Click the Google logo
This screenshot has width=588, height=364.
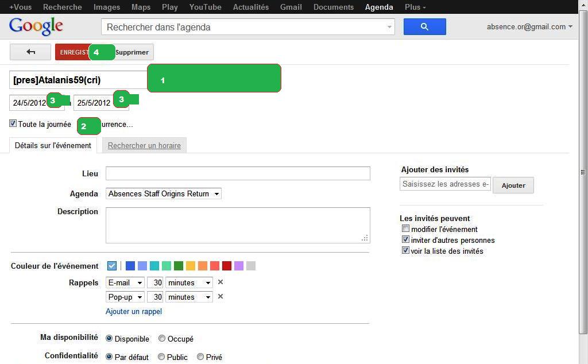click(36, 26)
